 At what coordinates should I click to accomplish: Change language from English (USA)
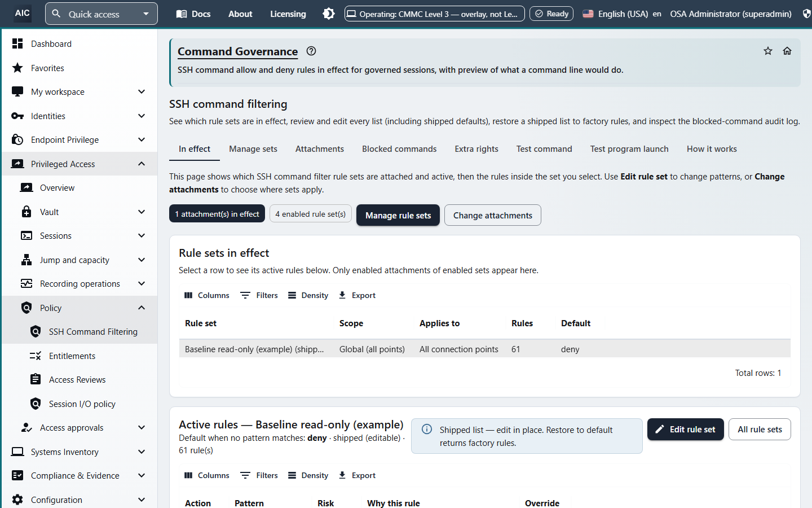click(621, 14)
